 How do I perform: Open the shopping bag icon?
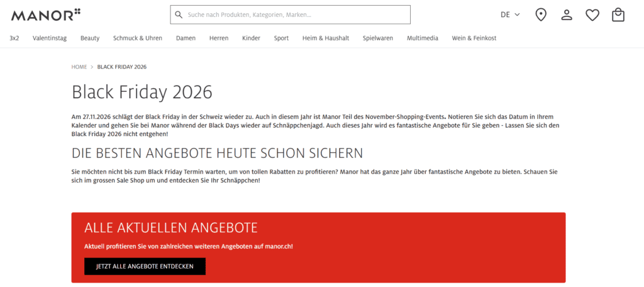pos(618,15)
